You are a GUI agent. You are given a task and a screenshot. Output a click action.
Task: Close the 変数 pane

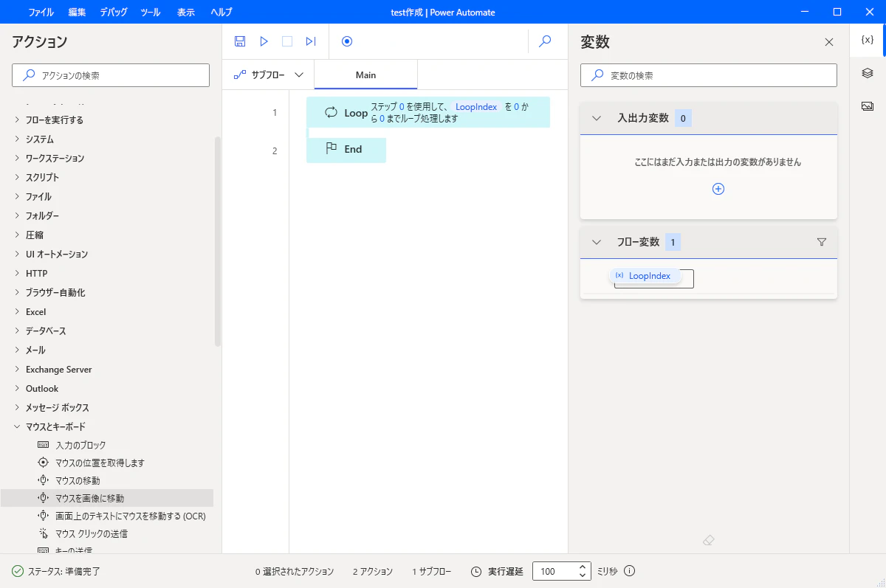click(829, 42)
